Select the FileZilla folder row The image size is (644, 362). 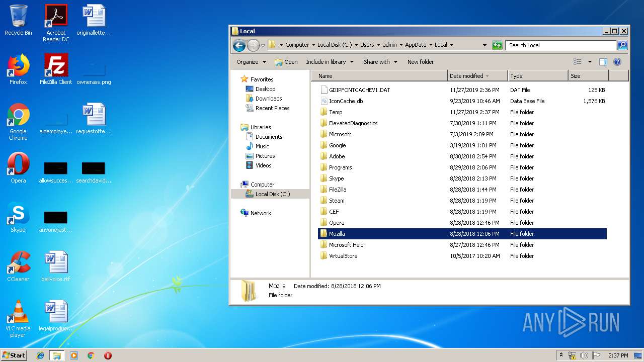click(x=462, y=190)
